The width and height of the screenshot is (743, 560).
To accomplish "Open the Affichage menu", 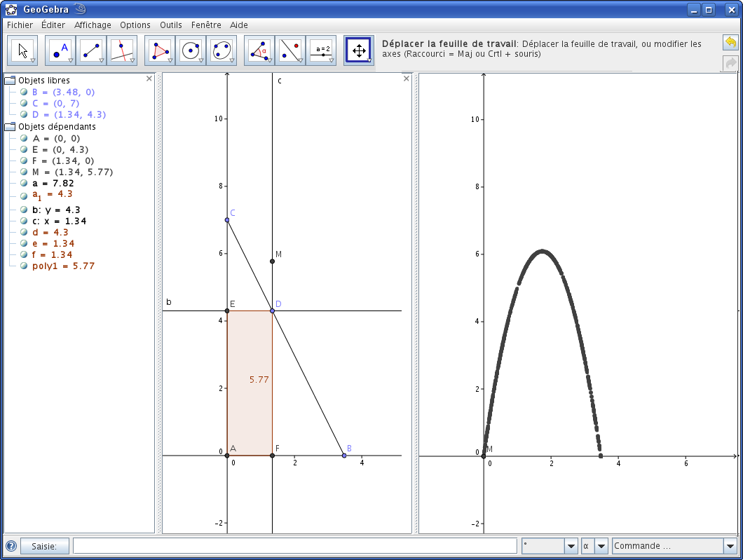I will tap(93, 25).
